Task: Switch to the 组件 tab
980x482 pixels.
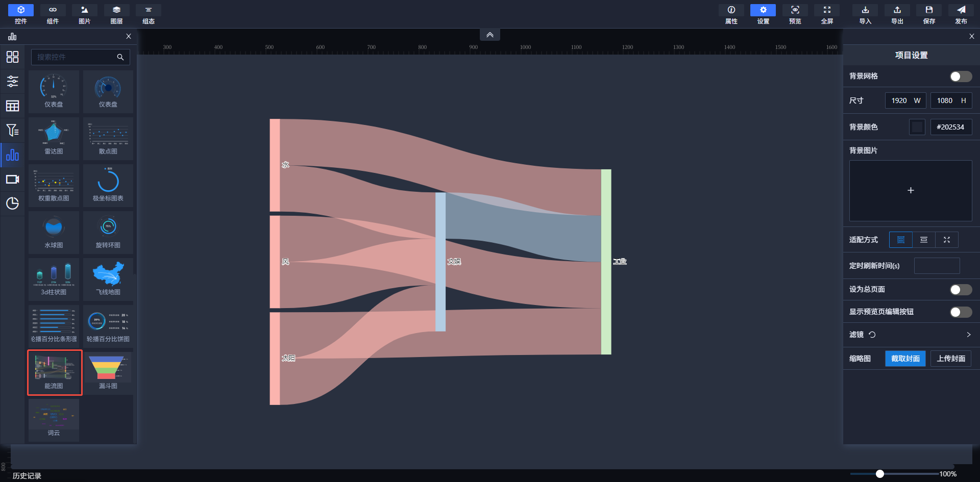Action: tap(53, 14)
